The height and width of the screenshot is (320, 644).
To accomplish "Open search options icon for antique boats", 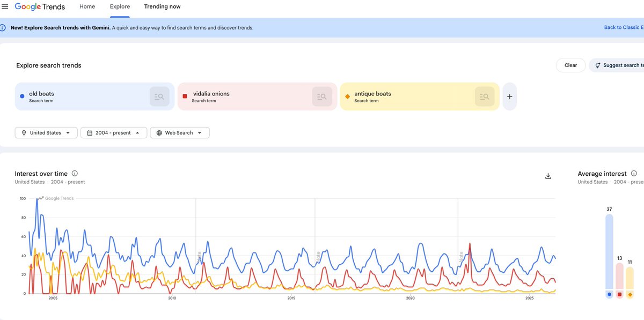I will 485,96.
